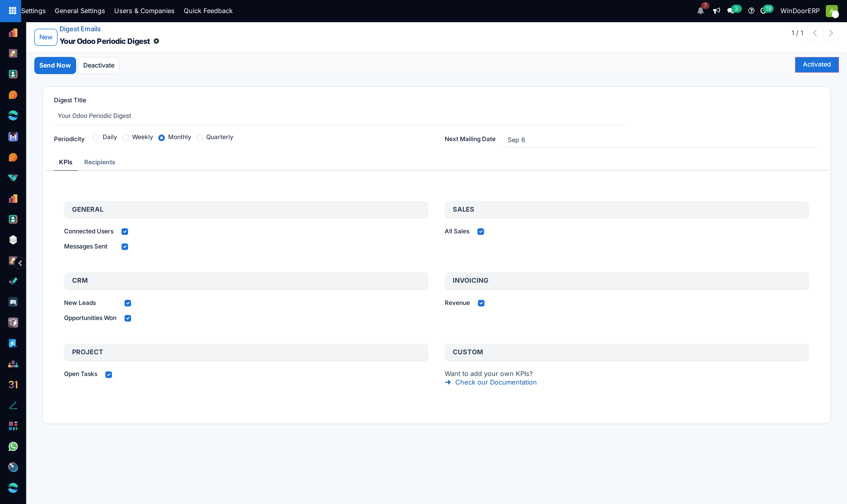The width and height of the screenshot is (847, 504).
Task: Open the Check our Documentation link
Action: pos(496,383)
